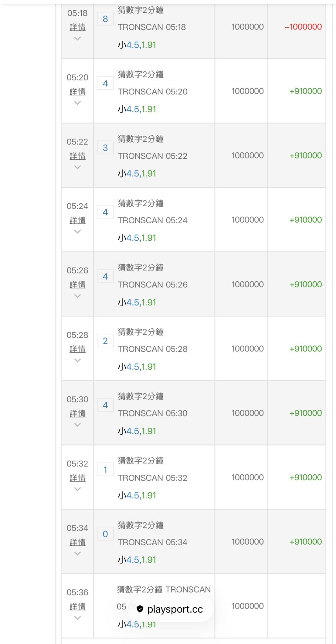Click result number 1 box at 05:32
This screenshot has width=336, height=644.
coord(105,469)
